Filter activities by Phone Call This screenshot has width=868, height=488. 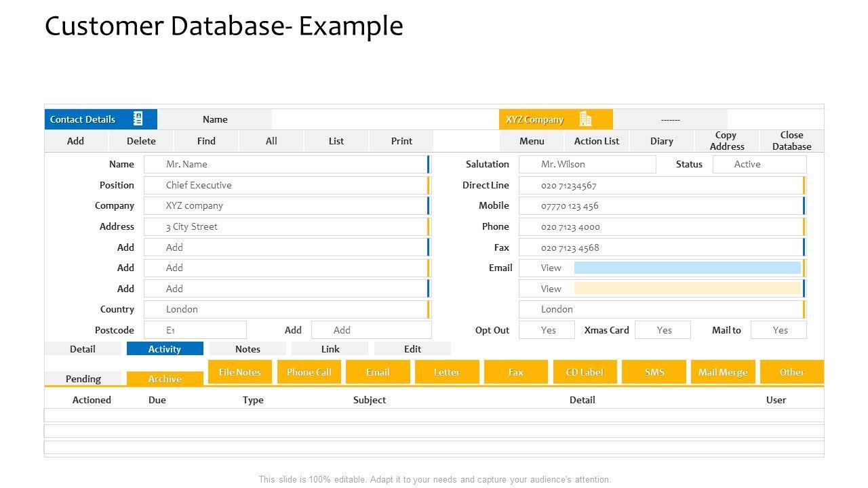pyautogui.click(x=309, y=372)
